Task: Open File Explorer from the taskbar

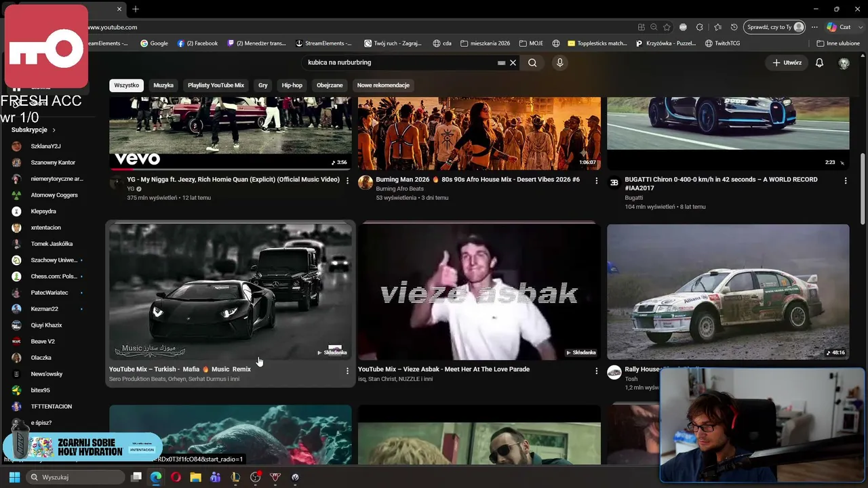Action: (x=195, y=477)
